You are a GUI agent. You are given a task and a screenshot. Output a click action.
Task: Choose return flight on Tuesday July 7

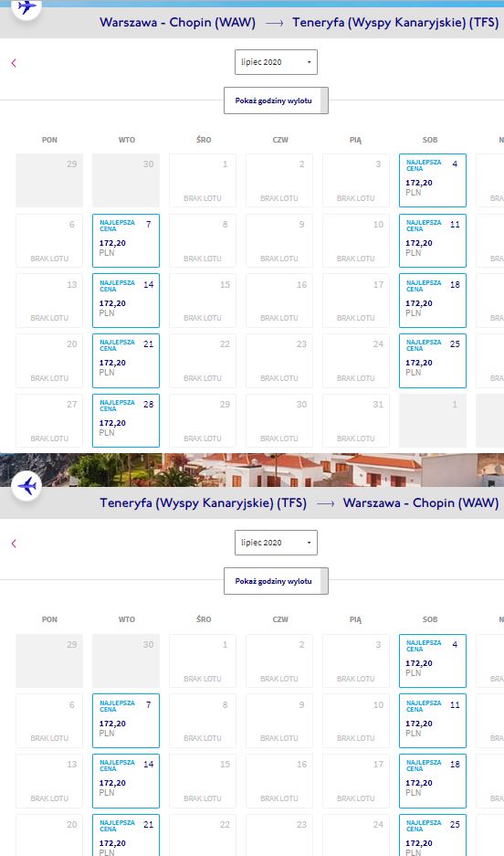(x=126, y=721)
